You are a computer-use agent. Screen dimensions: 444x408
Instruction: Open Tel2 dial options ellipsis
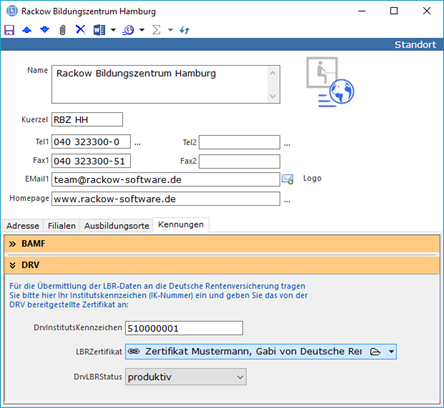click(x=287, y=145)
